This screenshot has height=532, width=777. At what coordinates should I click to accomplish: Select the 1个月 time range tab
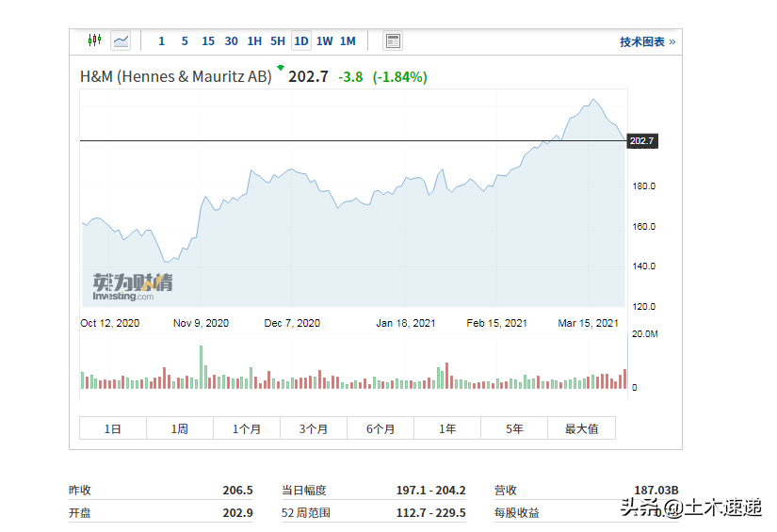coord(247,428)
